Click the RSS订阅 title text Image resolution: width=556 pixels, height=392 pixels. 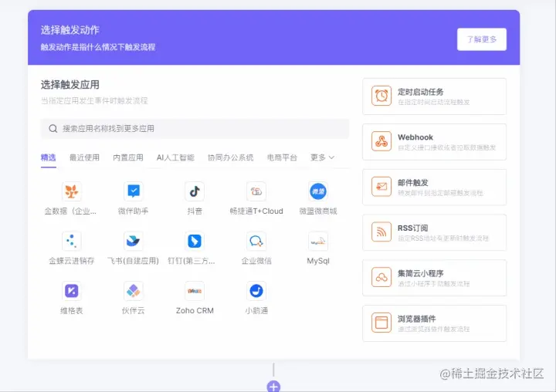412,228
